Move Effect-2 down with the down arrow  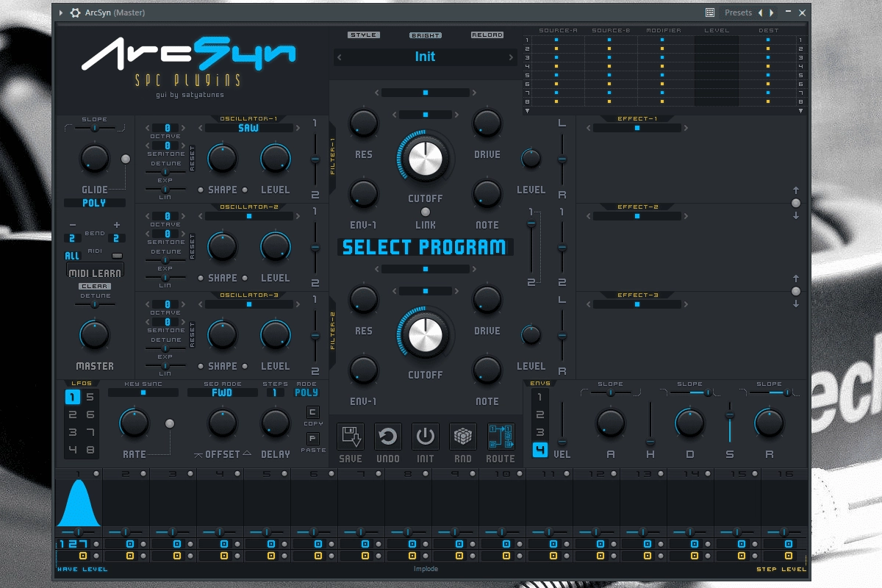pos(795,215)
